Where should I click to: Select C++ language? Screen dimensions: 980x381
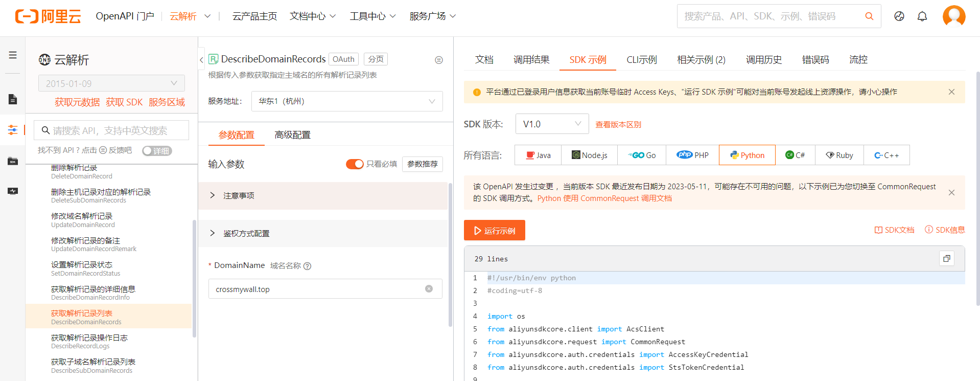(x=886, y=155)
